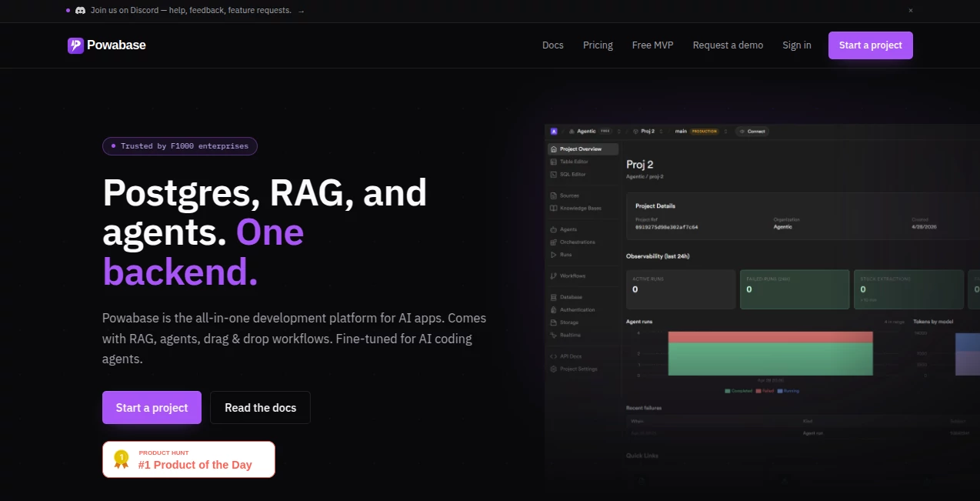Click the Tokens by model chart title
This screenshot has width=980, height=501.
pos(932,321)
